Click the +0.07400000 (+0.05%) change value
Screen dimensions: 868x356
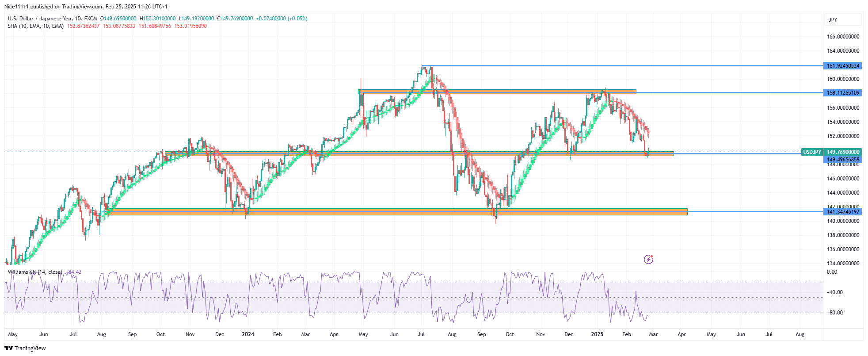click(x=282, y=19)
